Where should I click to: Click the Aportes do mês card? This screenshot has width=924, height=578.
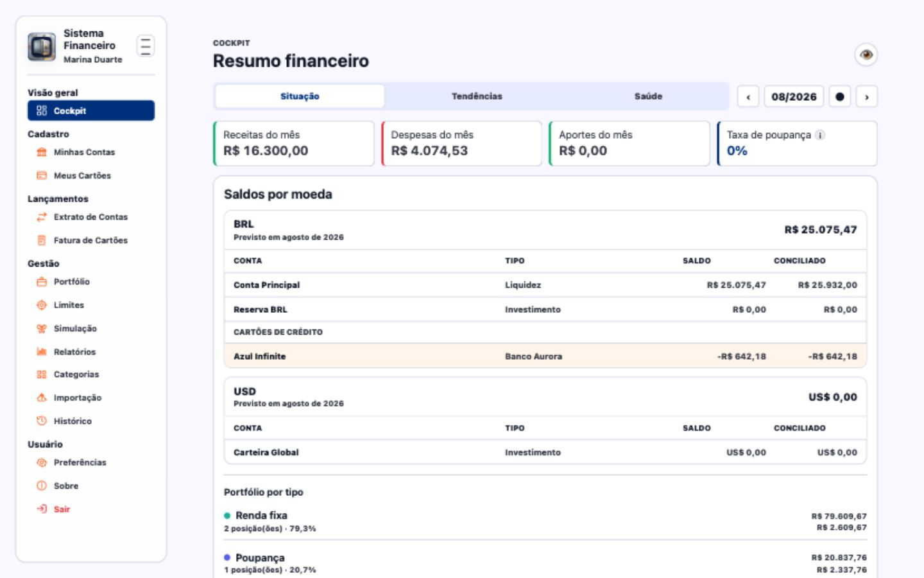coord(629,143)
